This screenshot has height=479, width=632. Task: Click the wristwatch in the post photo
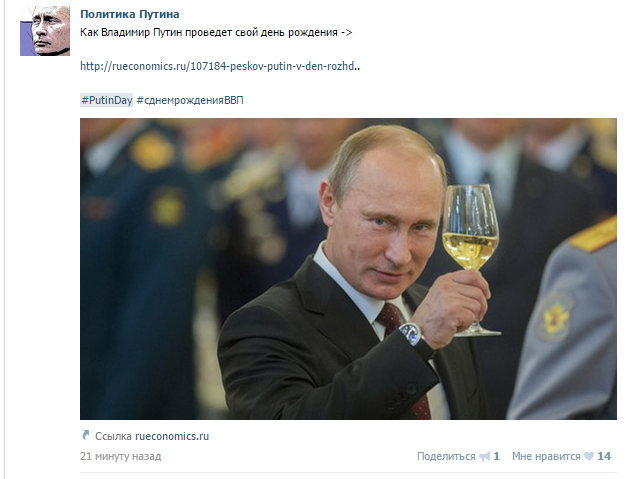(410, 334)
